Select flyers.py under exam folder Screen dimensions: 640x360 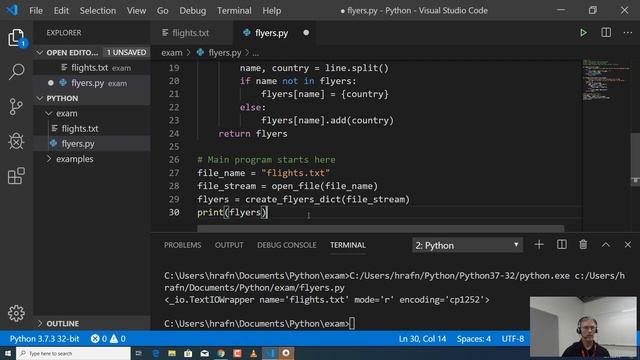[x=92, y=144]
